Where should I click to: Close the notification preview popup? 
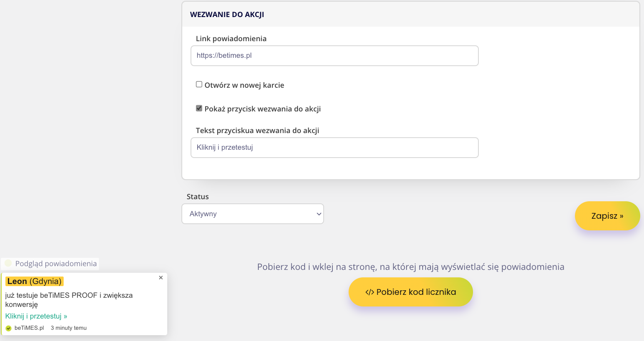click(161, 278)
